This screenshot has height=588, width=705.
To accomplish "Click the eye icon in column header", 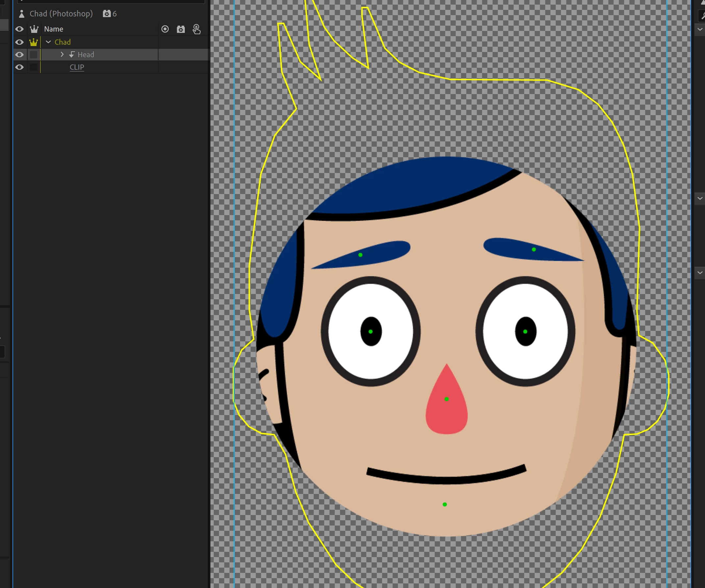I will tap(19, 29).
